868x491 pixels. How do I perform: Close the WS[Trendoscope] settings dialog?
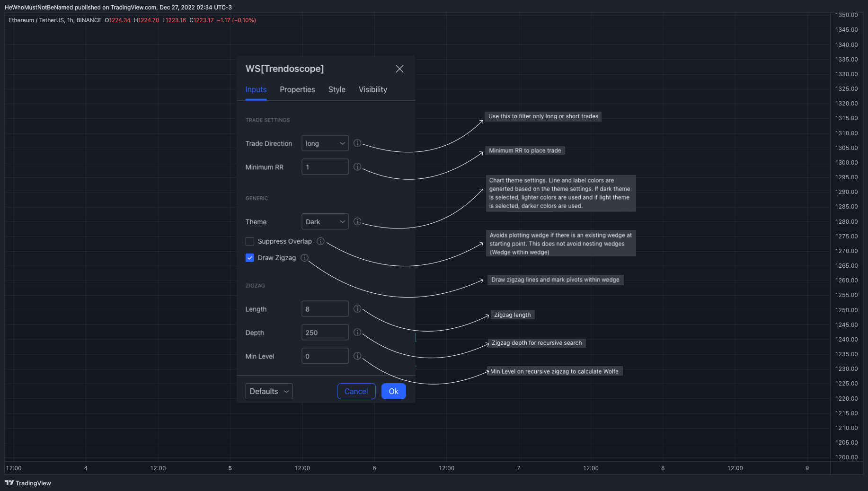(399, 69)
